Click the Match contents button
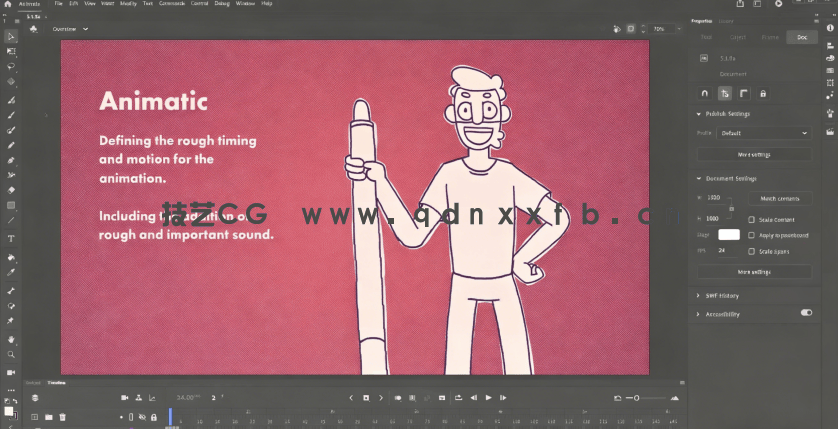Screen dimensions: 838x429 click(x=780, y=198)
